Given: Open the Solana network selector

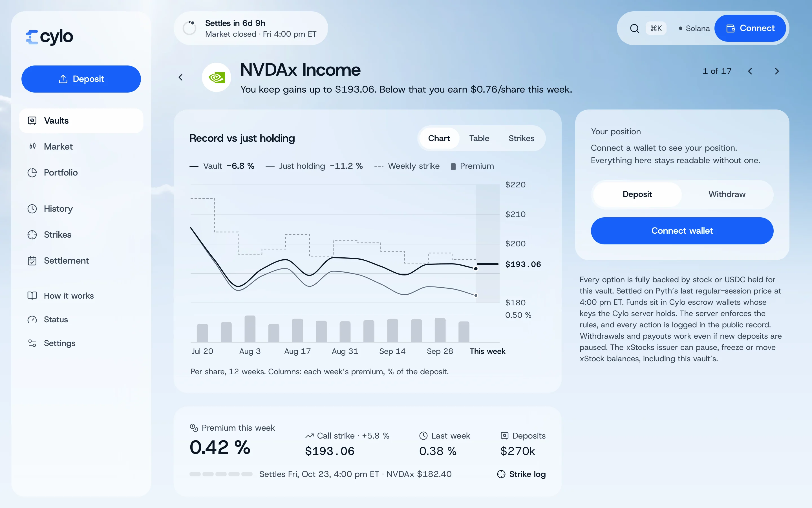Looking at the screenshot, I should pyautogui.click(x=694, y=29).
